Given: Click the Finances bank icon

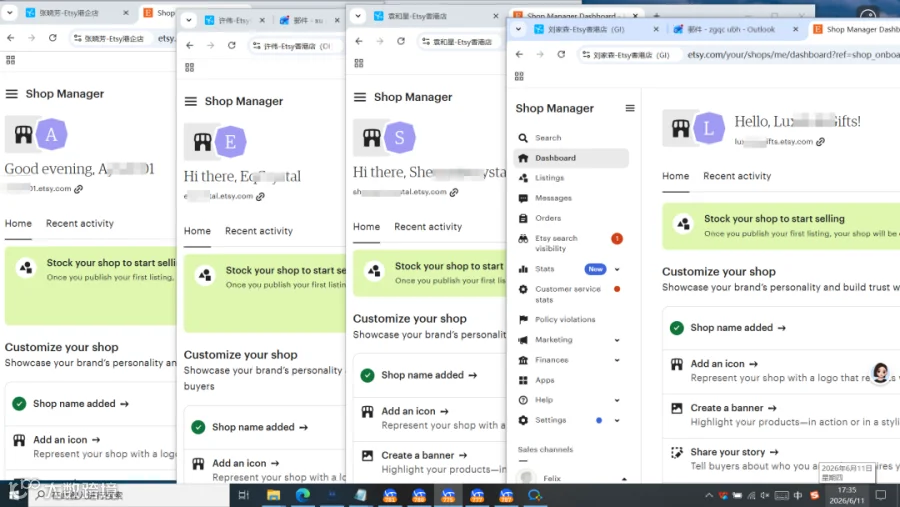Looking at the screenshot, I should tap(523, 360).
